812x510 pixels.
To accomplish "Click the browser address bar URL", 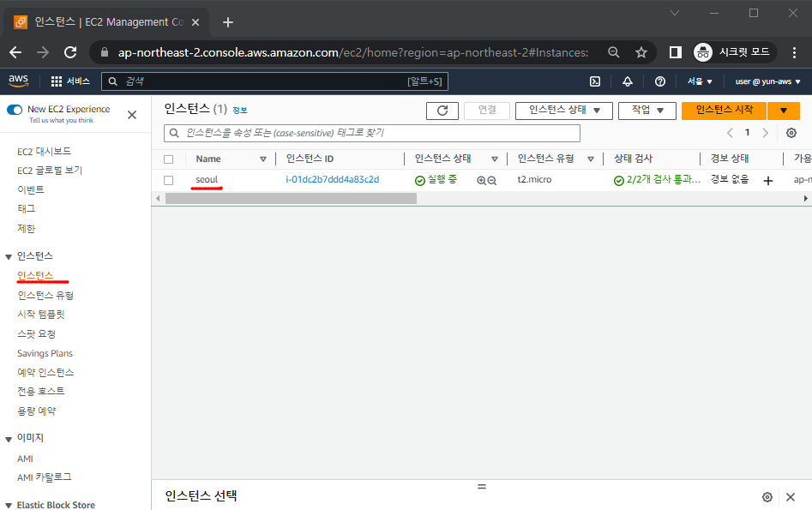I will pyautogui.click(x=352, y=52).
